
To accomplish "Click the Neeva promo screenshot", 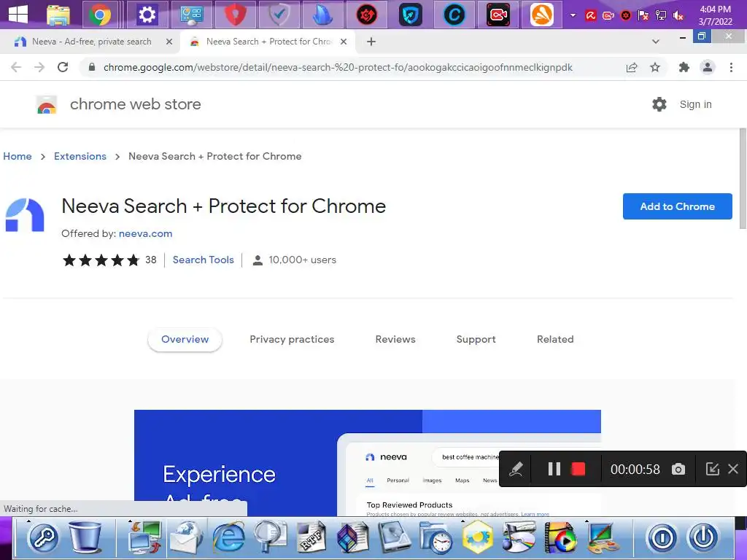I will (368, 463).
